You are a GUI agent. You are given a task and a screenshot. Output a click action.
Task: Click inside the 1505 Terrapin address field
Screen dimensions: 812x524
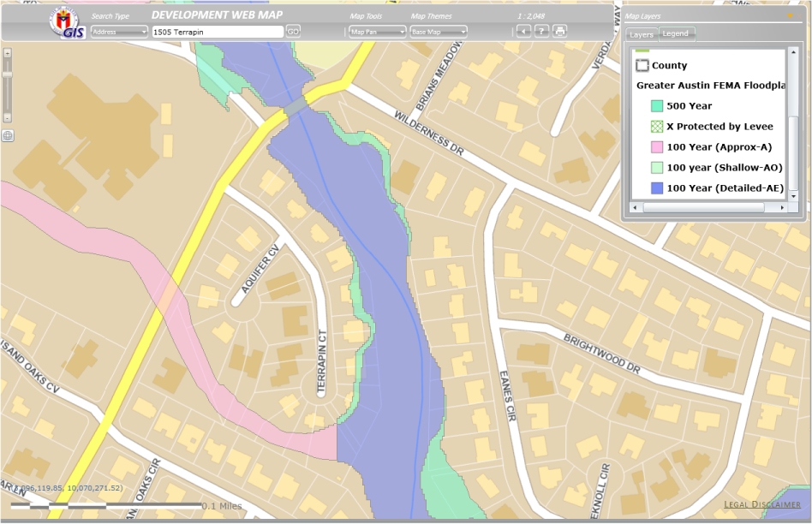[218, 31]
